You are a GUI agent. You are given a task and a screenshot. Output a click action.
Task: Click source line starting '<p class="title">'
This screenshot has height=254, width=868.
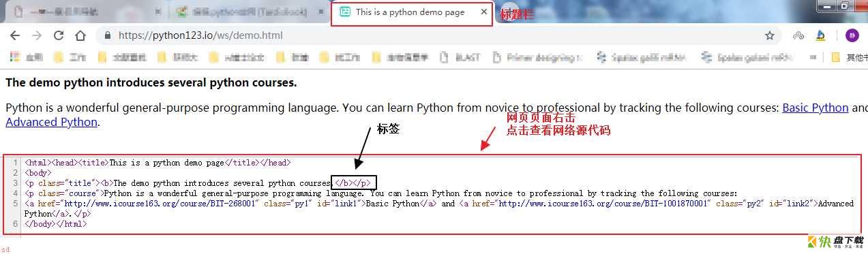pos(198,183)
